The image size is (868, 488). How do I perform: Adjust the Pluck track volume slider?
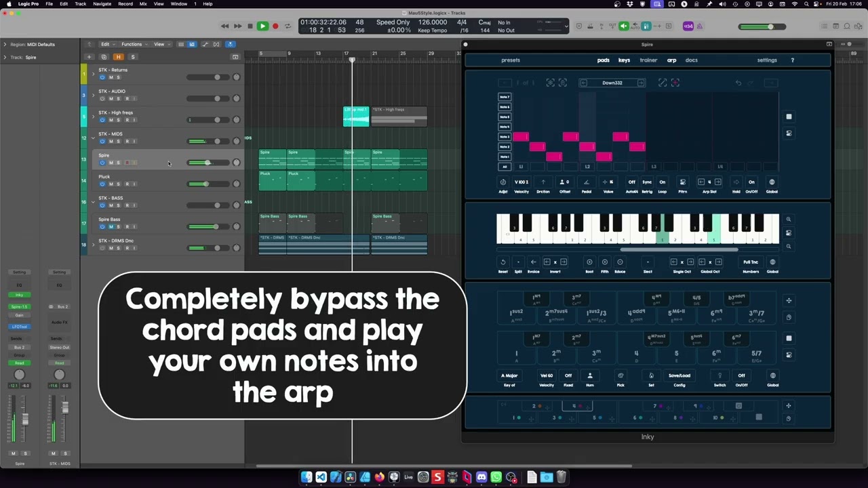(205, 184)
